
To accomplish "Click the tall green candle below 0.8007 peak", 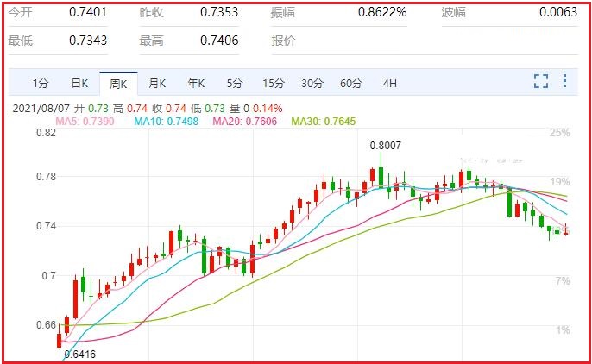I will pos(381,177).
